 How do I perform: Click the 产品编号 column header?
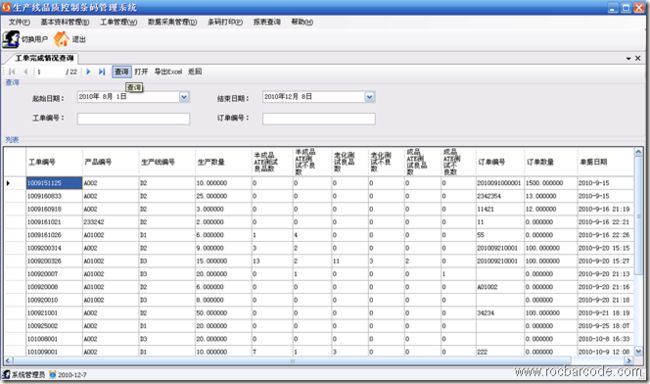point(110,162)
